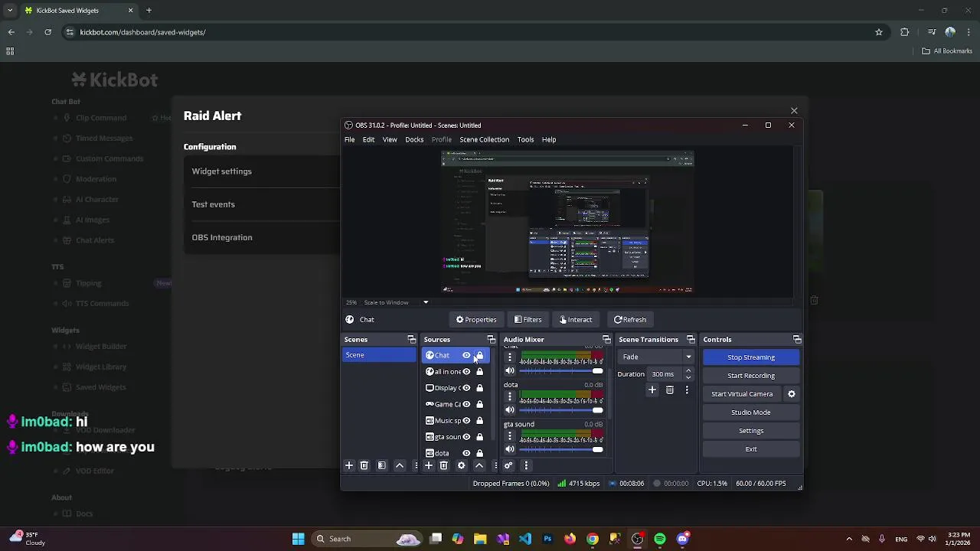Expand the OBS Integration section
This screenshot has width=980, height=551.
pos(260,237)
